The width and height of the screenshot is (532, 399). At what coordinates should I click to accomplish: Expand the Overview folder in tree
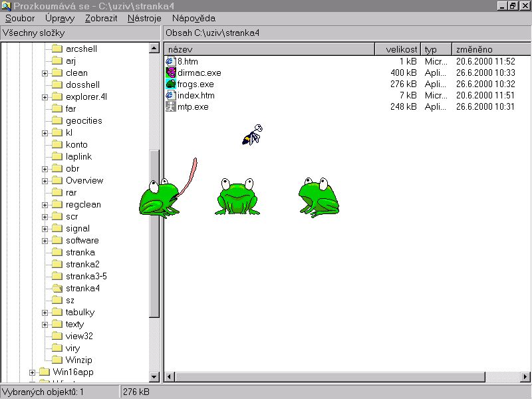coord(45,181)
